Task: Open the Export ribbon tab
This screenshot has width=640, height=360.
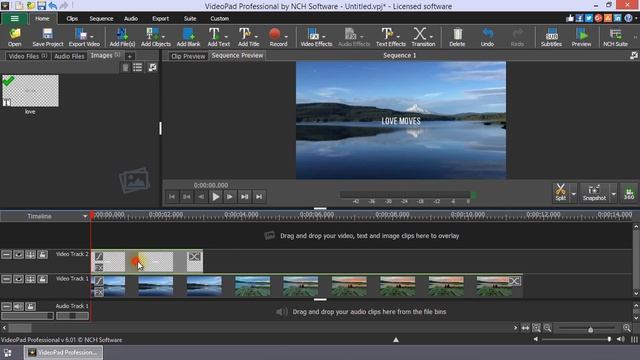Action: [x=160, y=18]
